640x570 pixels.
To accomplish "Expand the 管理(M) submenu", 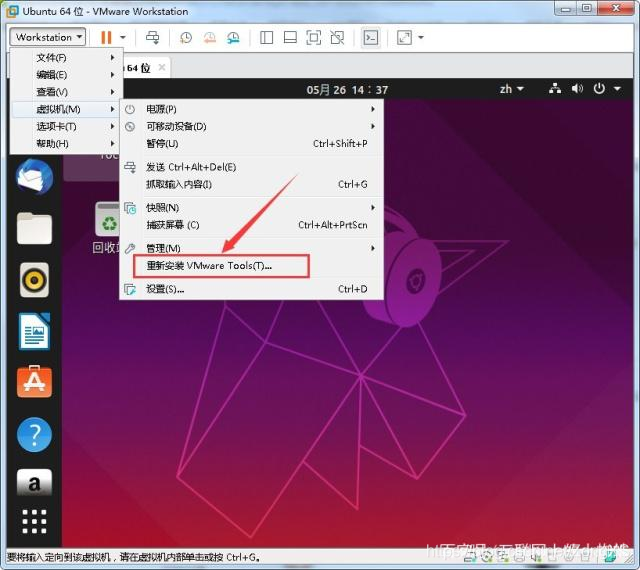I will (x=251, y=248).
